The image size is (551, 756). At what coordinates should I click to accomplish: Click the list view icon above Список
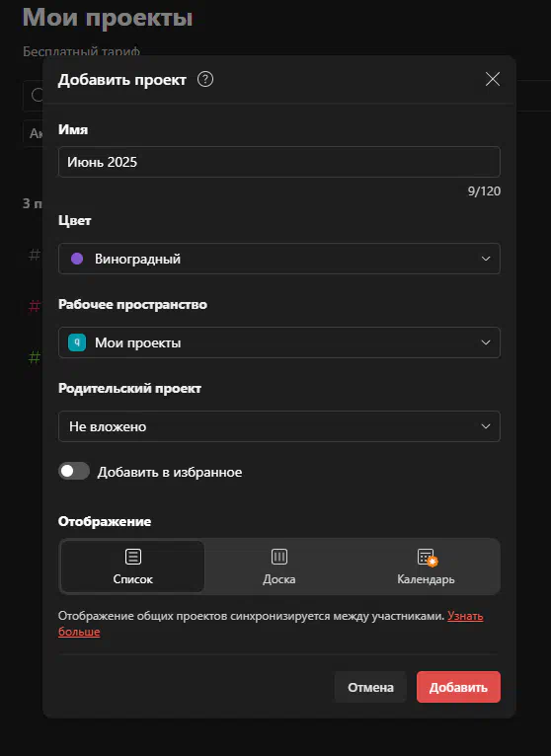133,557
